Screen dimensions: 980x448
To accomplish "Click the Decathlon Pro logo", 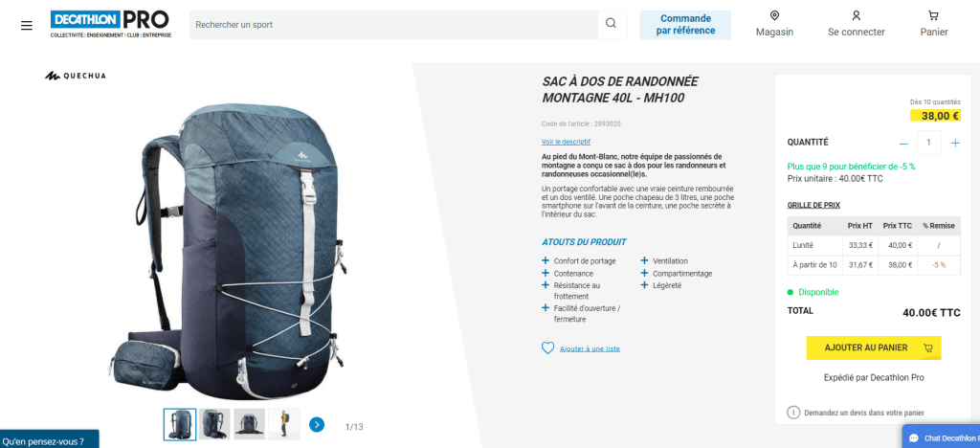I will click(x=111, y=24).
